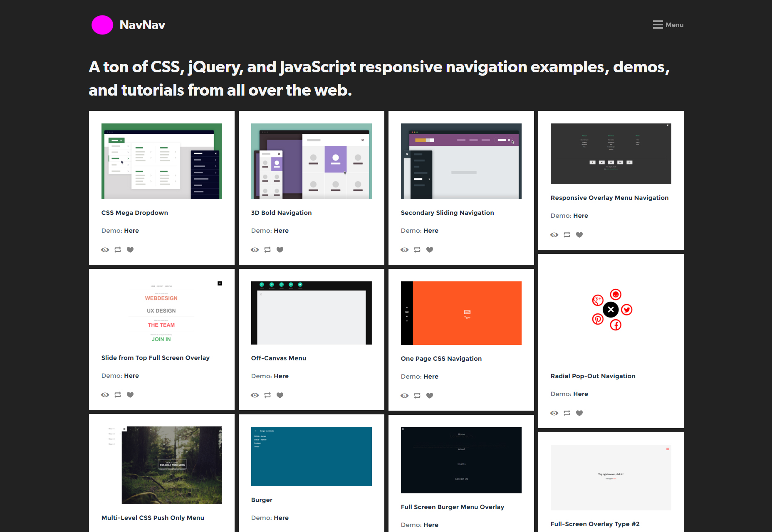The image size is (772, 532).
Task: Click the eye icon under CSS Mega Dropdown
Action: (105, 250)
